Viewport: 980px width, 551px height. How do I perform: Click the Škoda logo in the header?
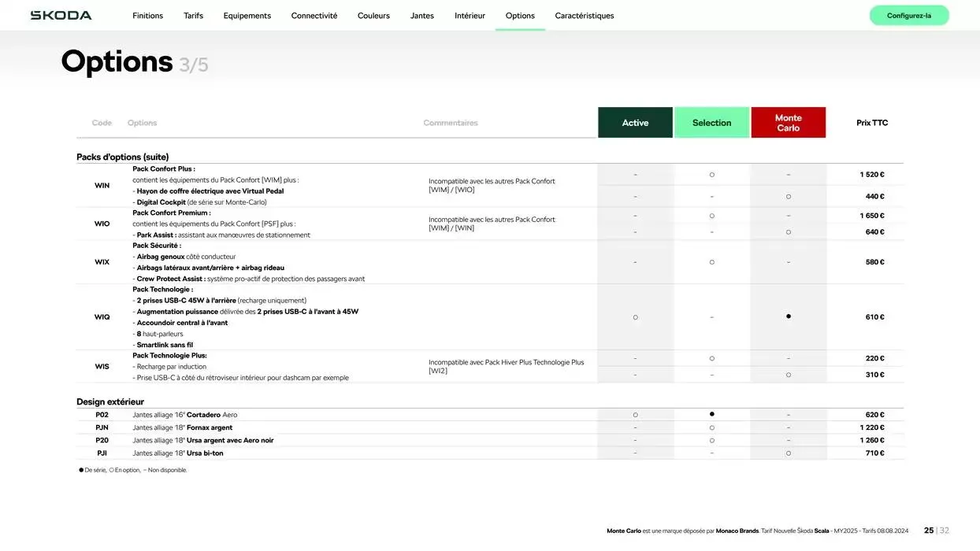pyautogui.click(x=61, y=16)
